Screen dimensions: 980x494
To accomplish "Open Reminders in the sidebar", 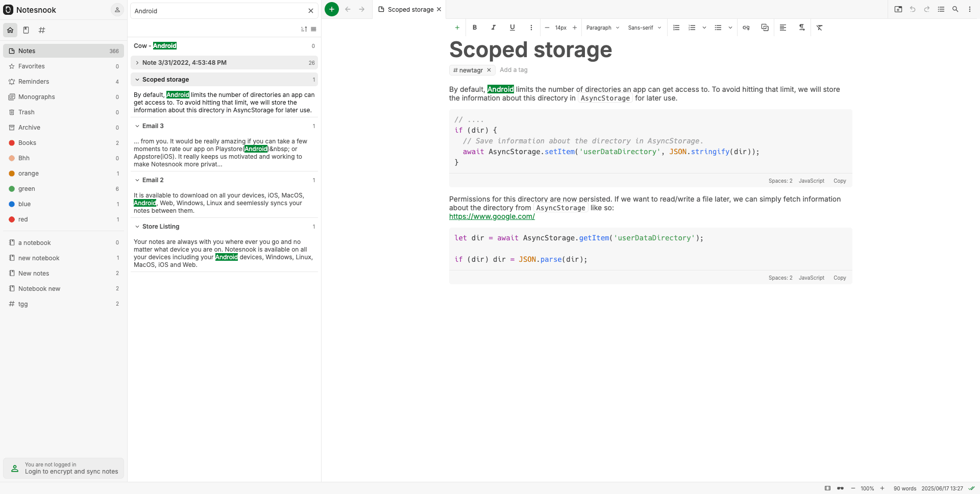I will click(x=34, y=82).
